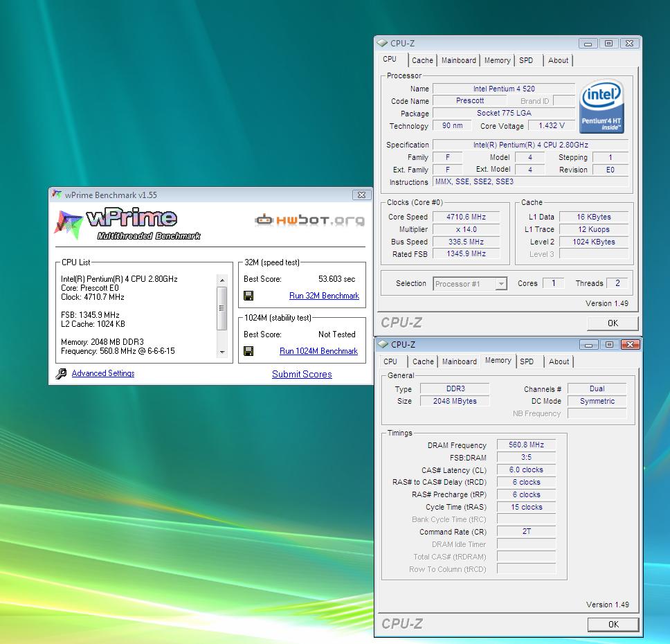The width and height of the screenshot is (670, 644).
Task: Click the Channels Dual value
Action: pyautogui.click(x=597, y=388)
